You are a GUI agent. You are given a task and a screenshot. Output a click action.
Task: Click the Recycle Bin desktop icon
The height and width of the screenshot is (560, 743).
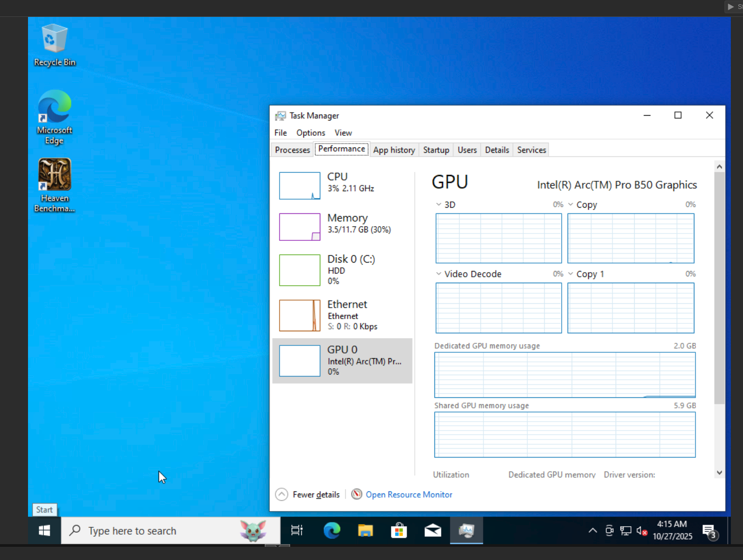click(54, 45)
